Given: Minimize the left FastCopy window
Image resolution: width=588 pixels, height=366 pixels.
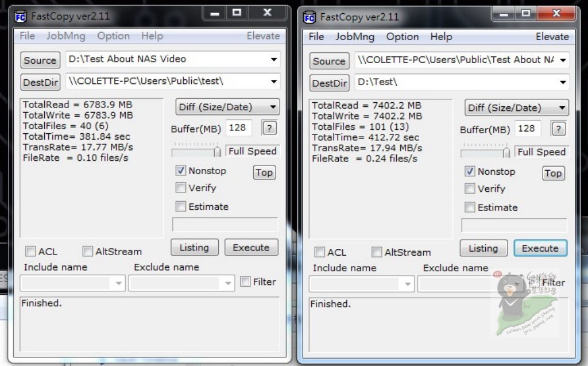Looking at the screenshot, I should click(x=215, y=13).
